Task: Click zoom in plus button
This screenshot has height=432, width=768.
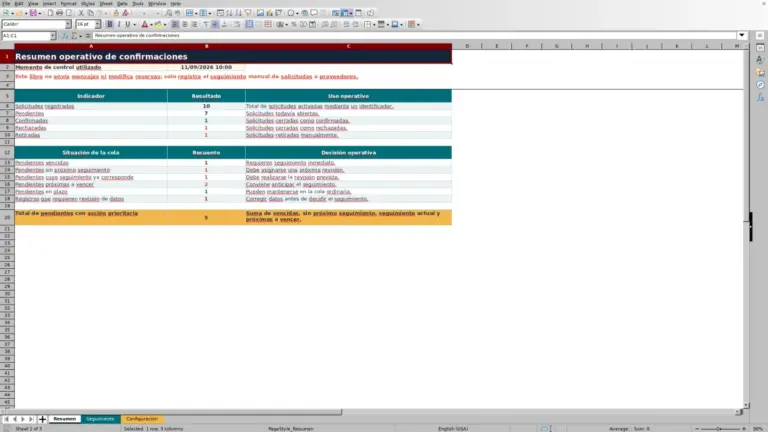Action: [744, 429]
